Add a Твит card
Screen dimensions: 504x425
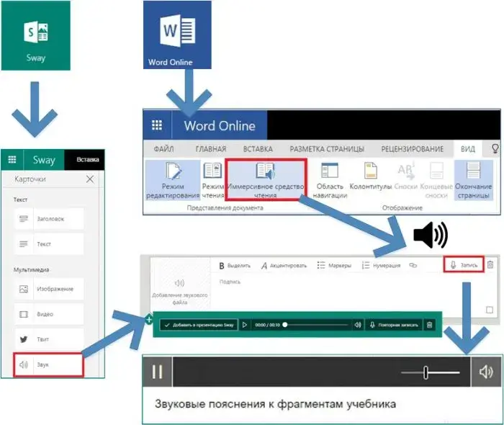[49, 339]
